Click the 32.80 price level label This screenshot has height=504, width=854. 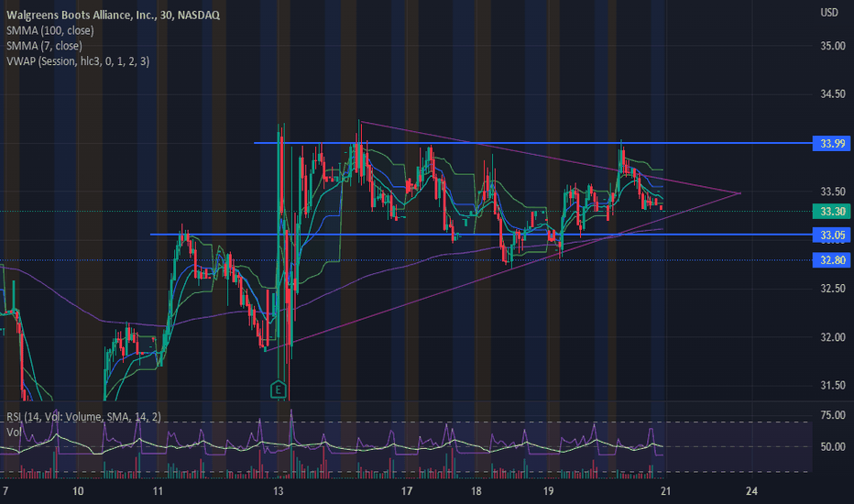832,260
